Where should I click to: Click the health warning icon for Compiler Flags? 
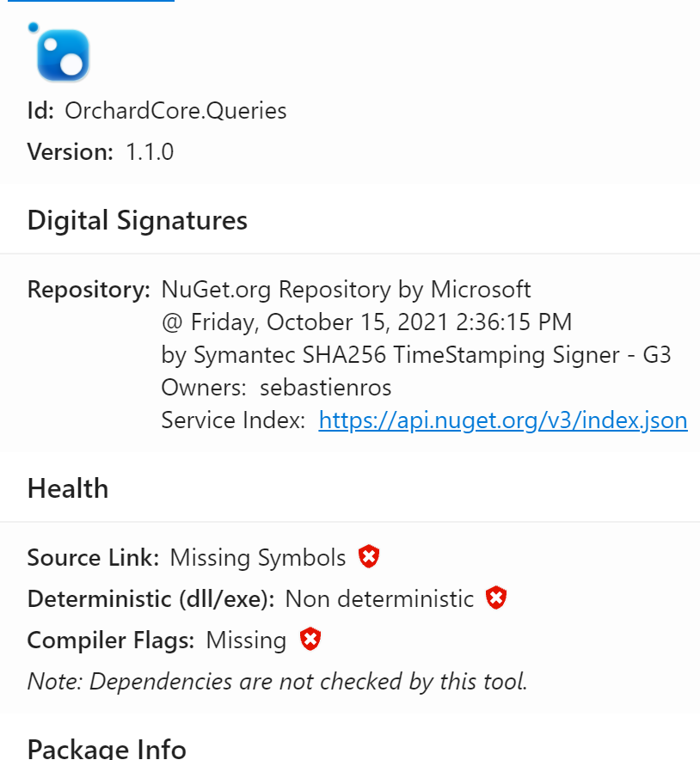tap(310, 639)
